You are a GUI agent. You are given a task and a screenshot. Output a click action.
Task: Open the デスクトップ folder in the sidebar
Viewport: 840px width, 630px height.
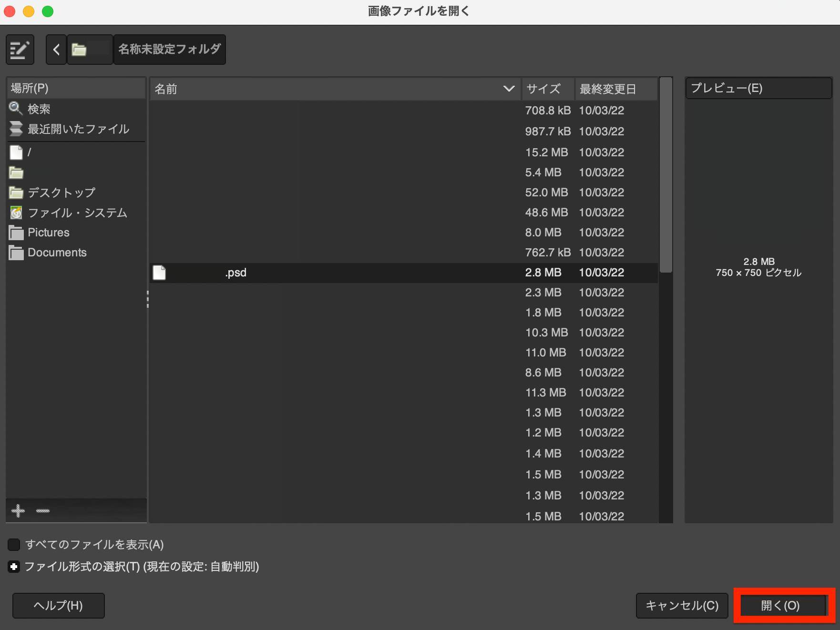[60, 193]
